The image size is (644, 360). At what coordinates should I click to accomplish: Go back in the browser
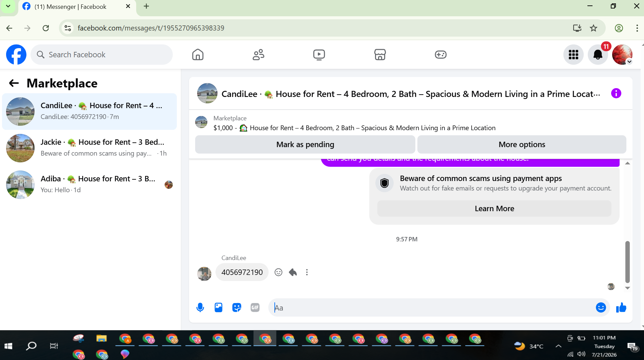coord(9,28)
